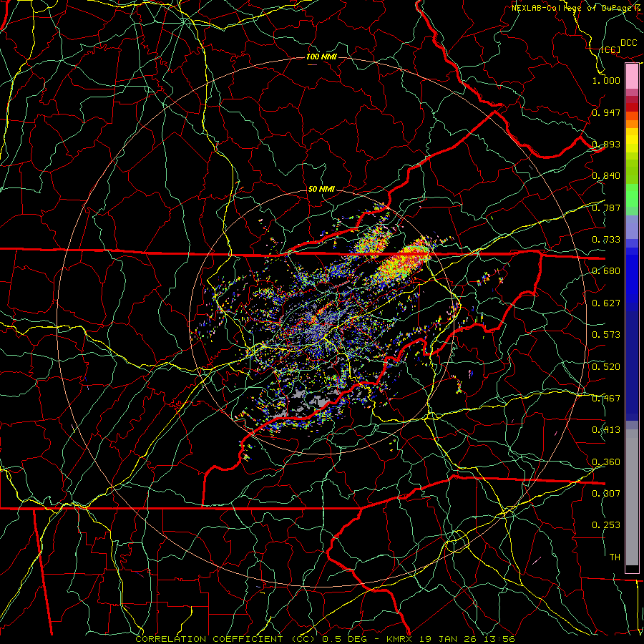Click the 0.627 scale value

(x=606, y=303)
